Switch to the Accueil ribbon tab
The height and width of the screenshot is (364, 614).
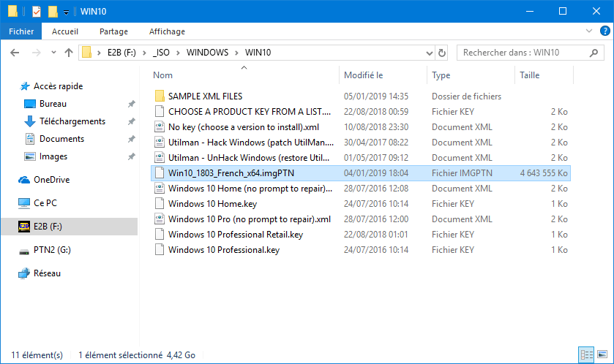65,31
